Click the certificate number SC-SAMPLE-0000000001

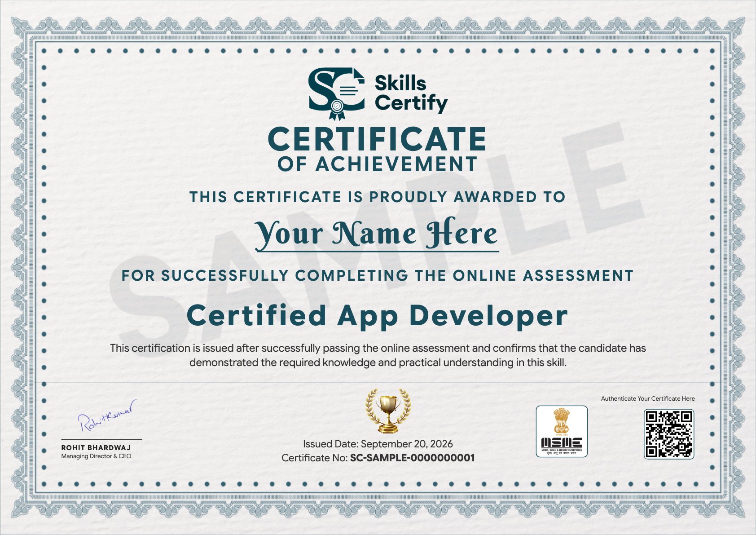tap(413, 458)
